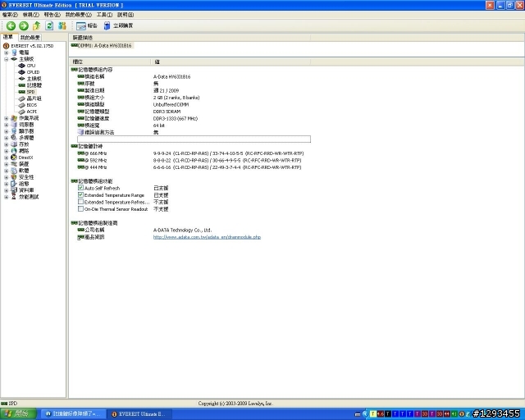The height and width of the screenshot is (420, 525).
Task: Open the 檔案(F) file menu
Action: [x=10, y=15]
